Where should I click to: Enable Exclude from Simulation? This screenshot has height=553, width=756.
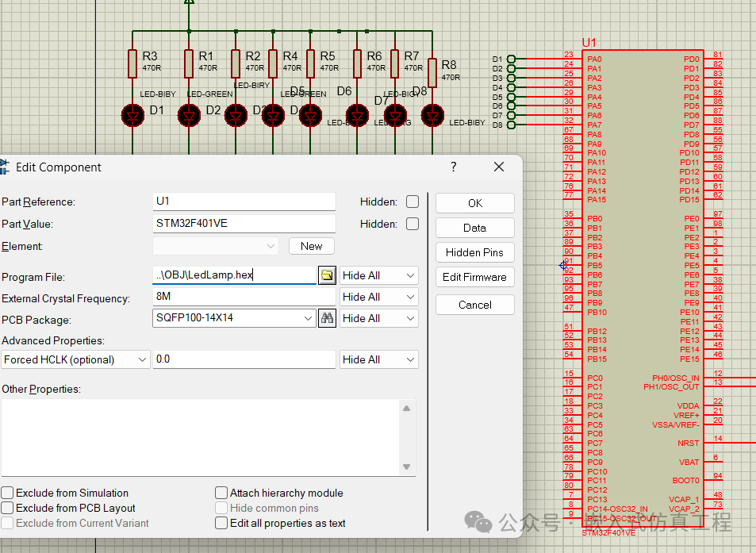pos(7,493)
